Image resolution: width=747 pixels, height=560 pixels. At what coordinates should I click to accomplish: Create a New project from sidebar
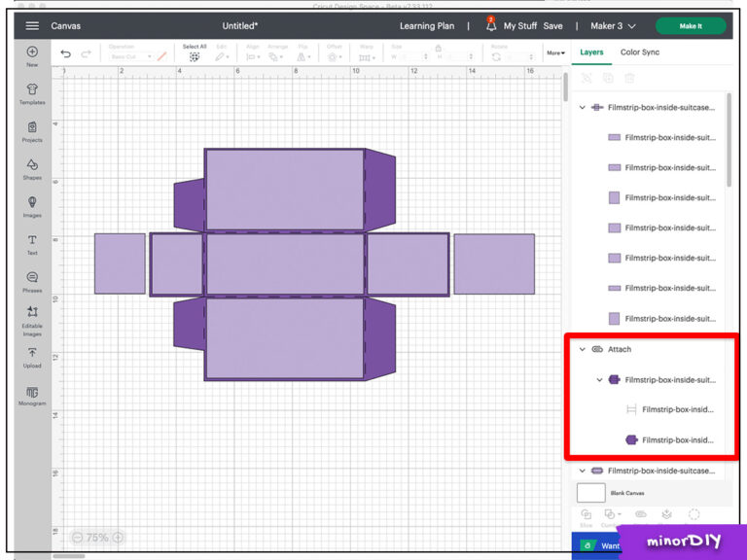click(32, 56)
